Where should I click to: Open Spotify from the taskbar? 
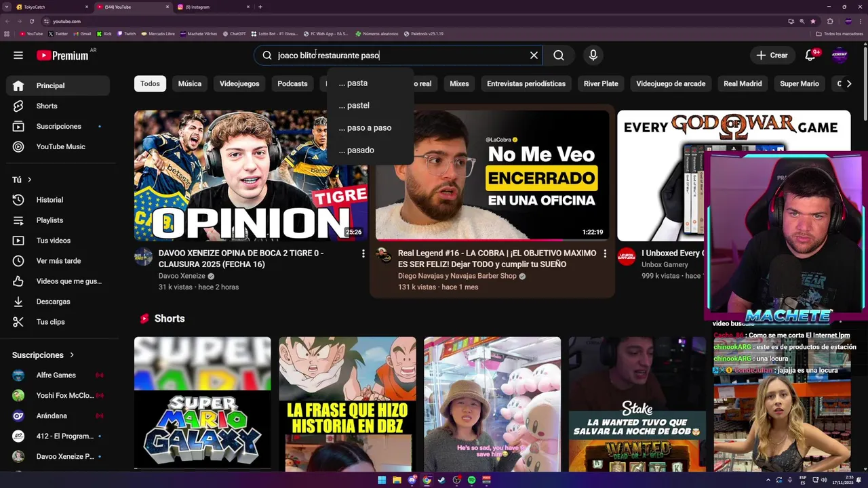[471, 480]
